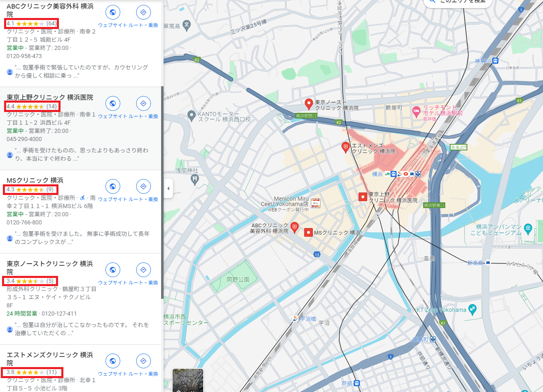This screenshot has width=543, height=392.
Task: Open website icon for 東京上野クリニック 横浜医院
Action: coord(113,103)
